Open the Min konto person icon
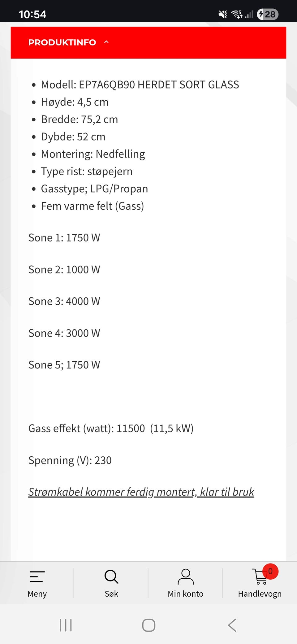Image resolution: width=297 pixels, height=644 pixels. click(186, 577)
